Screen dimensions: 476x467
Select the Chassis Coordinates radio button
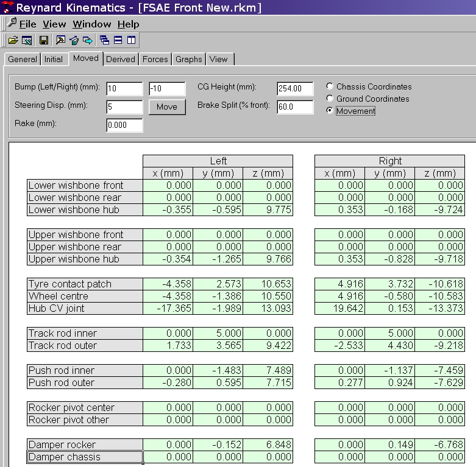coord(330,86)
